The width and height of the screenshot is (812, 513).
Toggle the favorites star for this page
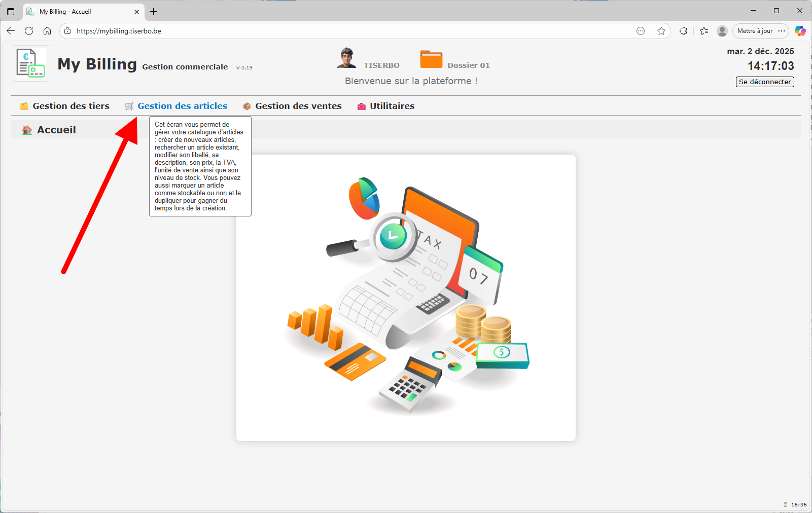(x=661, y=31)
